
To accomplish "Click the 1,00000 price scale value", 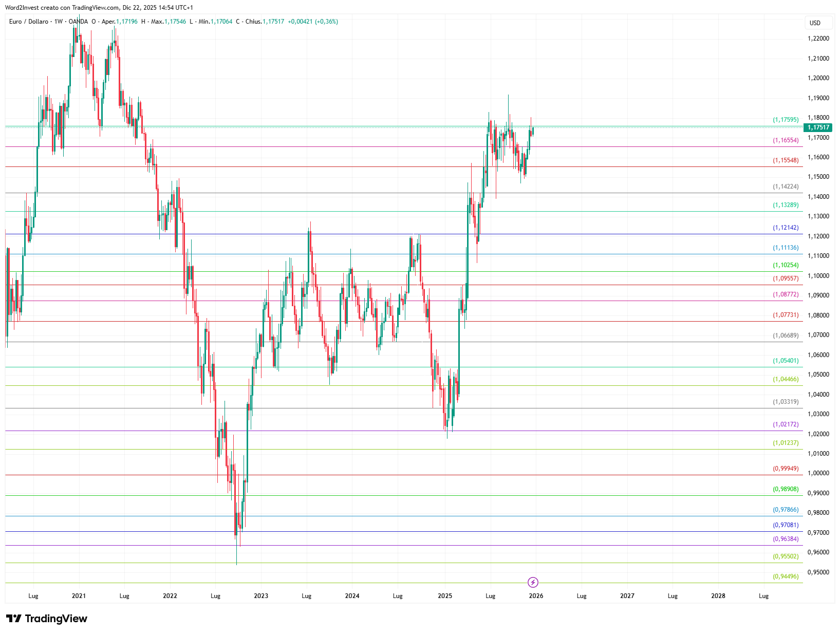I will pyautogui.click(x=818, y=473).
